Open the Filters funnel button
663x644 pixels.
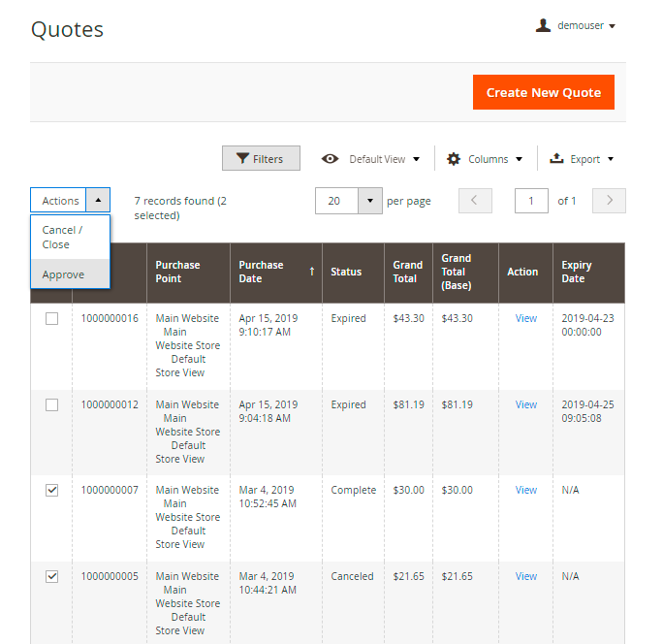[261, 159]
